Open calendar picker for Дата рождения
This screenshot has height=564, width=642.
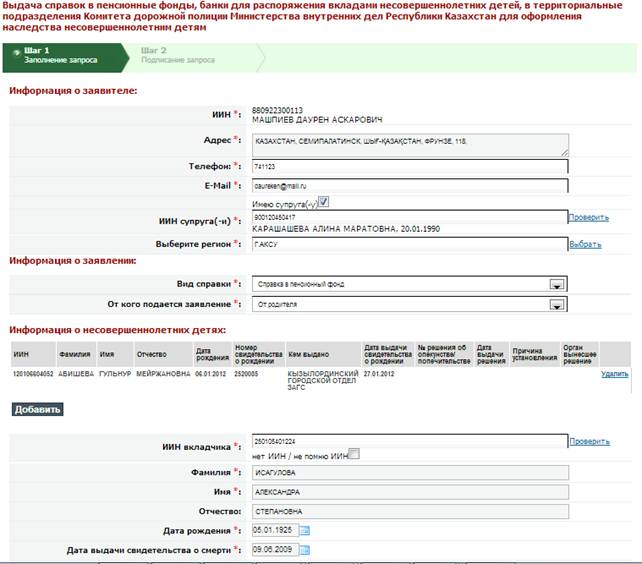click(305, 531)
